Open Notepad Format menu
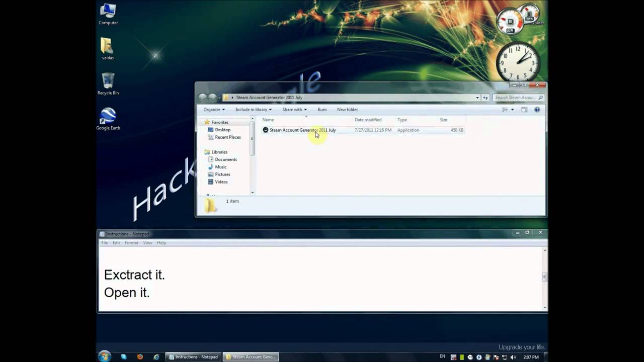644x362 pixels. pyautogui.click(x=131, y=243)
